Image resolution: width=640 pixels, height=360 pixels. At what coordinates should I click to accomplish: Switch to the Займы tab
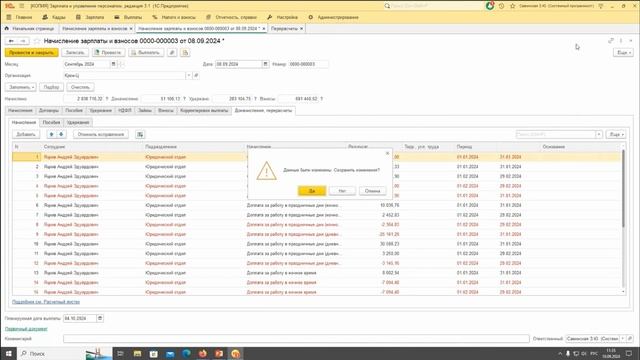[x=144, y=111]
